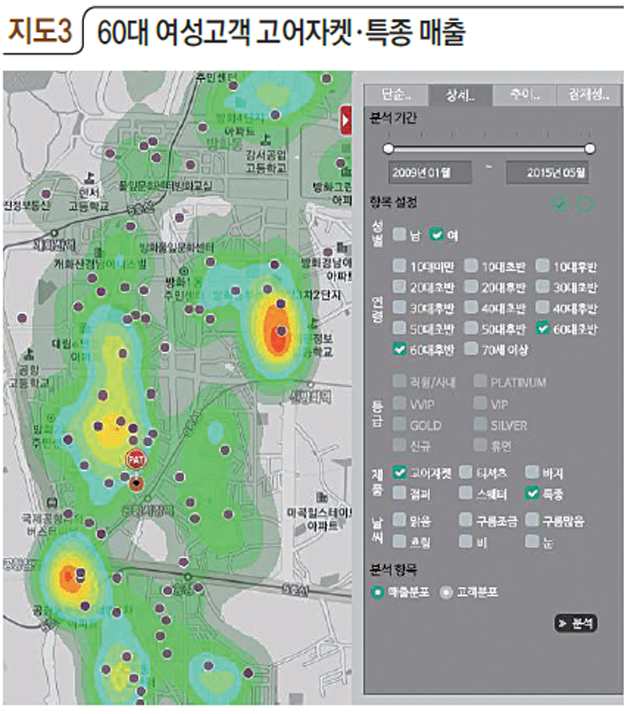Screen dimensions: 640x714
Task: Tick the 흐림 weather checkbox
Action: pos(399,541)
